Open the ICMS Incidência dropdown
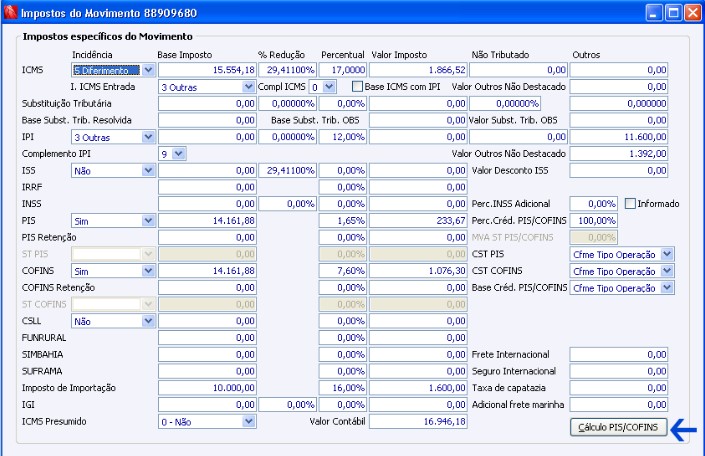This screenshot has width=705, height=456. 149,70
